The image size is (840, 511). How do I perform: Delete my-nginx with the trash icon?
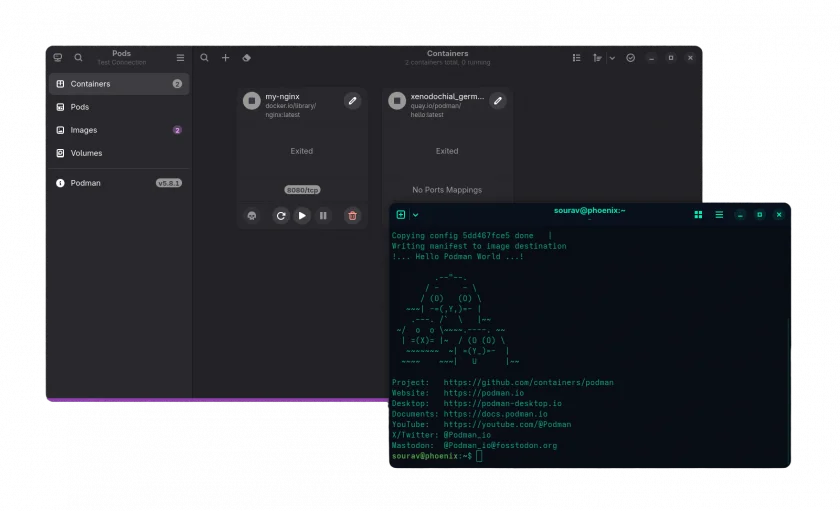[x=352, y=216]
